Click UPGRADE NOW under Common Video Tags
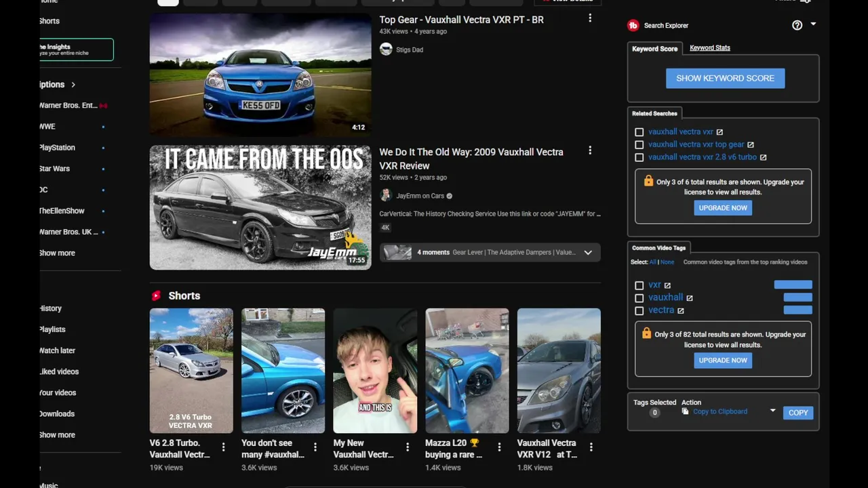Image resolution: width=868 pixels, height=488 pixels. pos(723,361)
